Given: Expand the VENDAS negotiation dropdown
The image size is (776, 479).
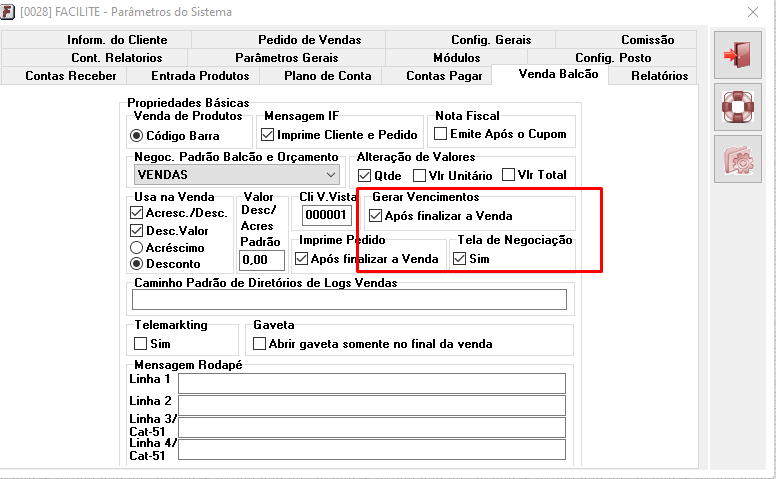Looking at the screenshot, I should (x=237, y=175).
